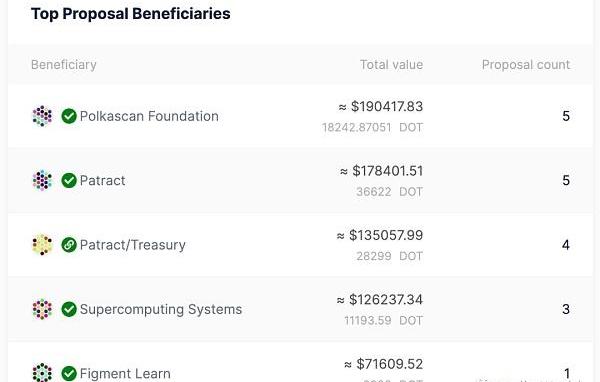Screen dimensions: 600x382
Task: Sort by Total value column header
Action: point(391,65)
